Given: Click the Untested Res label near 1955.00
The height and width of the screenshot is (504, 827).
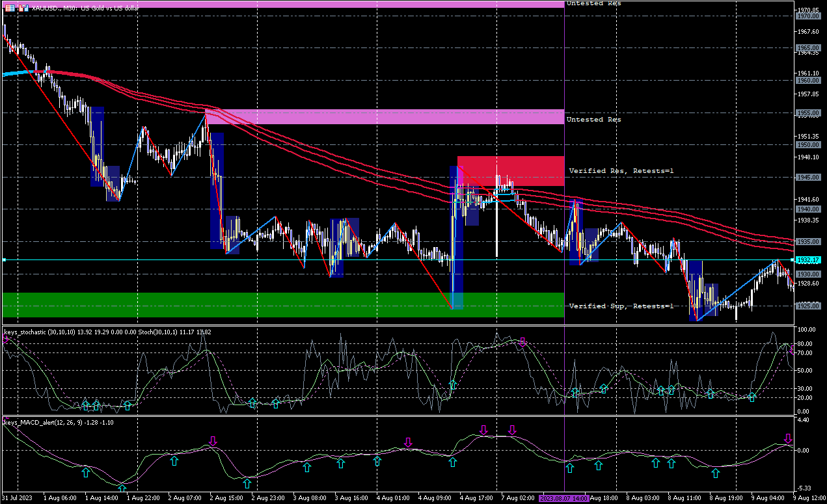Looking at the screenshot, I should coord(593,120).
